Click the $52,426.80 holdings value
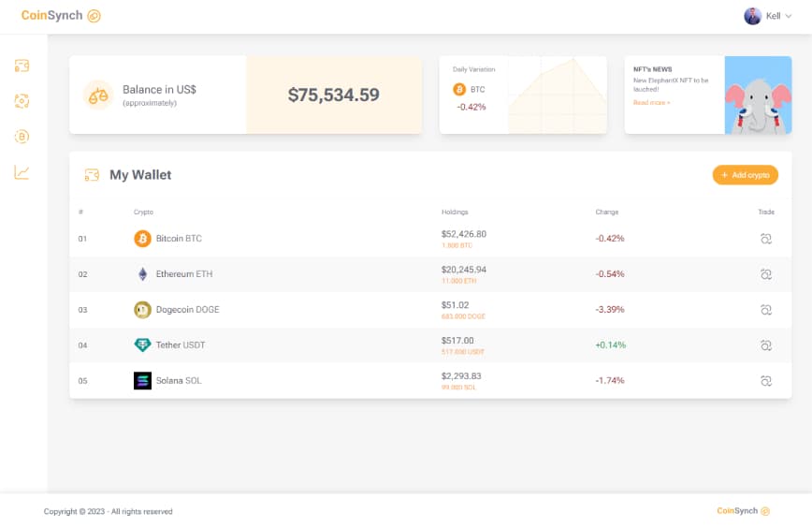 463,234
